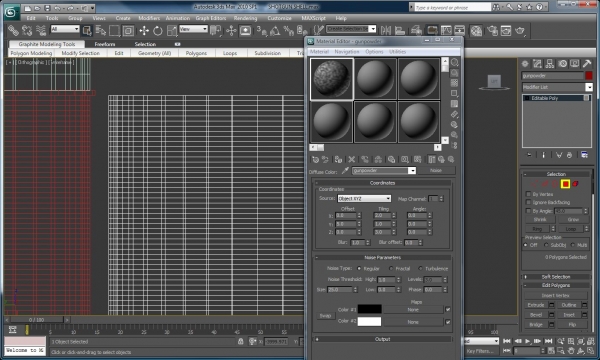Image resolution: width=600 pixels, height=360 pixels.
Task: Click the Align tool icon
Action: [400, 31]
